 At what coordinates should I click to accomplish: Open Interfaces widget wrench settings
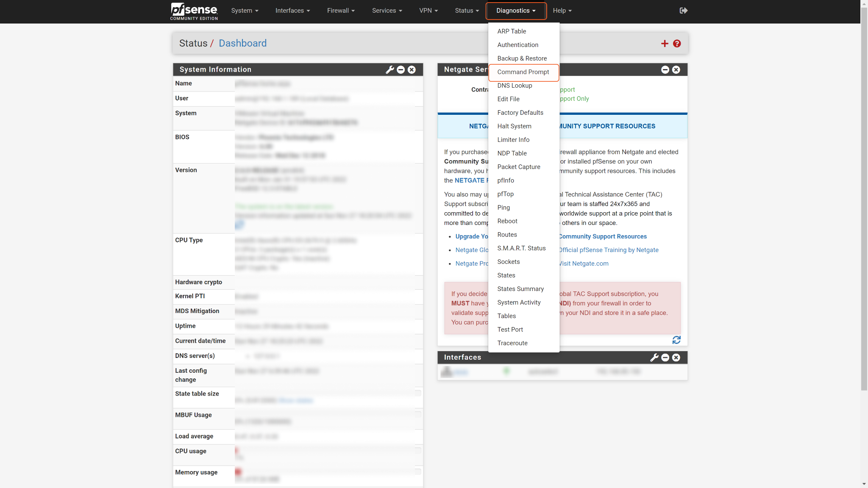point(654,358)
